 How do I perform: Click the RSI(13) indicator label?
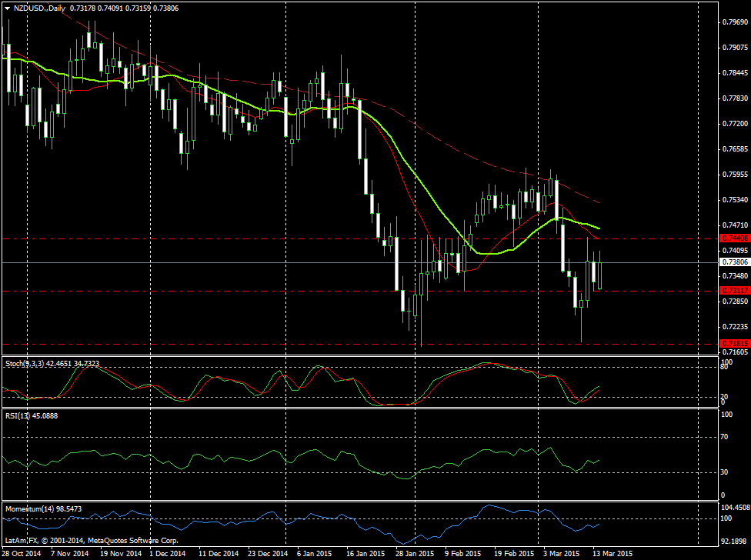[18, 415]
